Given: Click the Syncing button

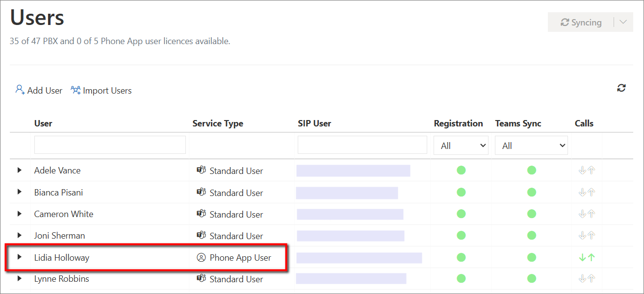Looking at the screenshot, I should 581,23.
